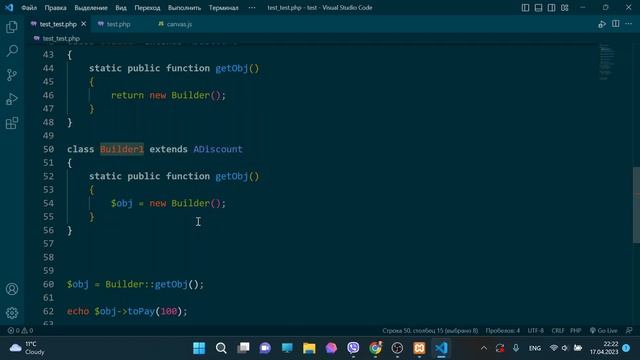Open the Explorer view in activity bar
Viewport: 640px width, 360px height.
(x=12, y=27)
